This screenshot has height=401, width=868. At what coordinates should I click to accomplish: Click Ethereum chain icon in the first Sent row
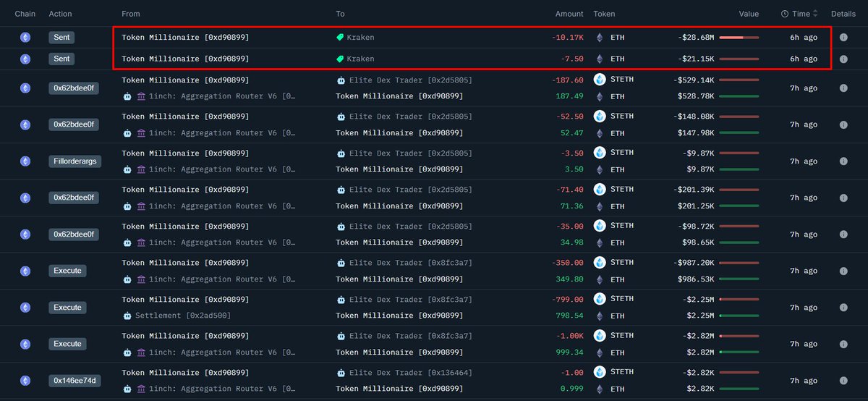[x=25, y=38]
